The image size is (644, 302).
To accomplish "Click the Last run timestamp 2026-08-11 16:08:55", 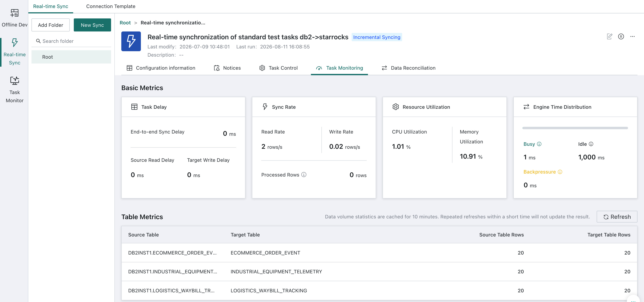I will 285,47.
